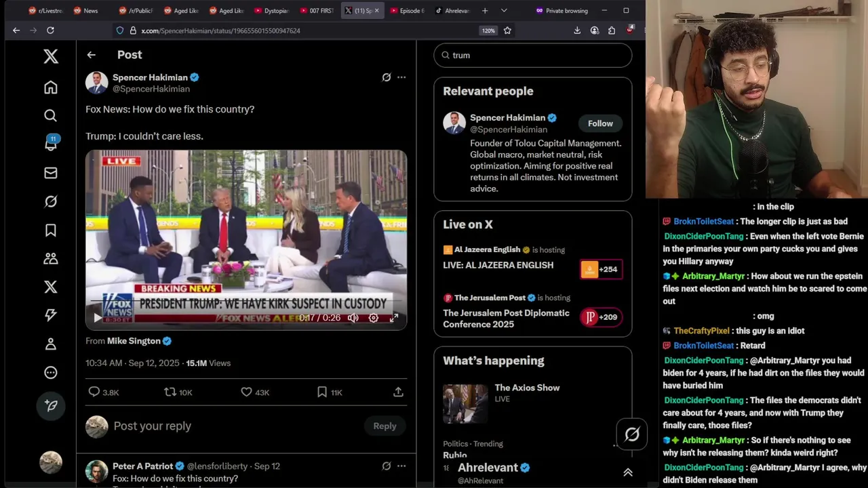Open 15.1M Views count
The image size is (868, 488).
[x=208, y=363]
